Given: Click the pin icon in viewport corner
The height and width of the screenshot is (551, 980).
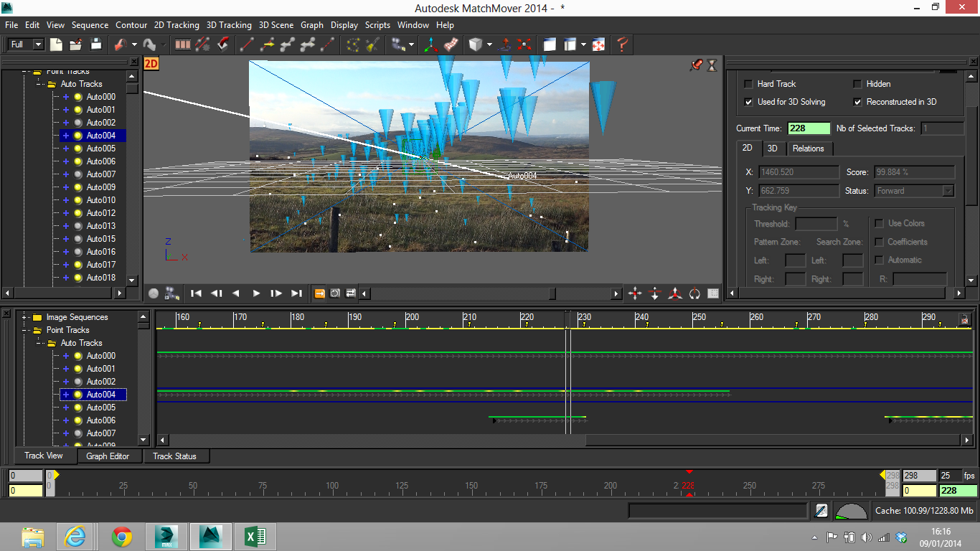Looking at the screenshot, I should point(696,65).
